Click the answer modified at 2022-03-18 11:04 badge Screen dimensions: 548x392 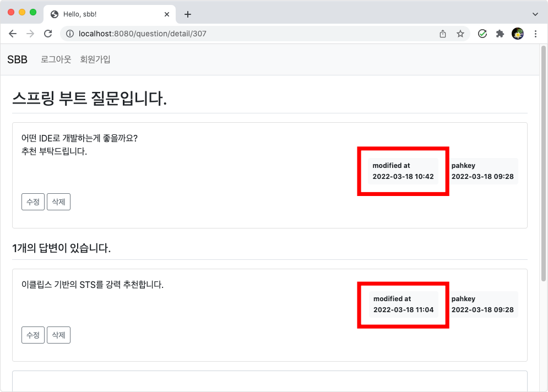tap(403, 304)
